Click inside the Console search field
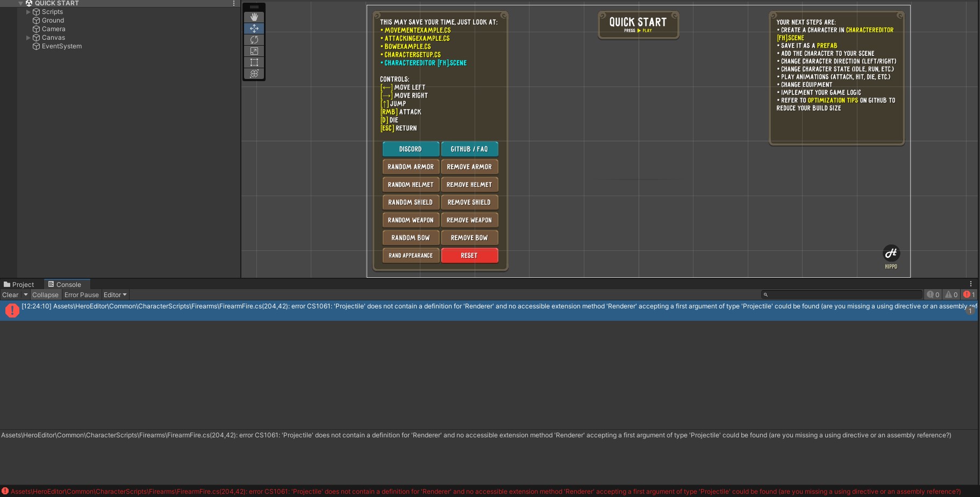The width and height of the screenshot is (980, 497). point(841,294)
